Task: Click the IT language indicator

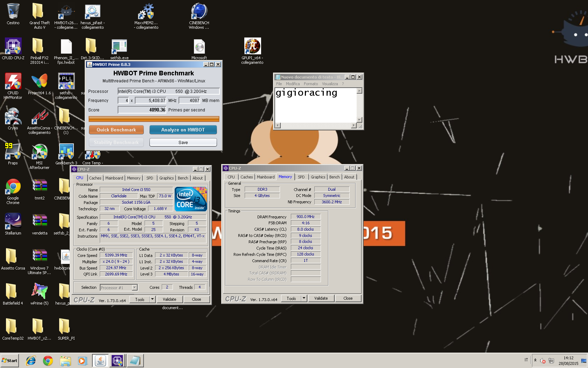Action: pos(526,360)
